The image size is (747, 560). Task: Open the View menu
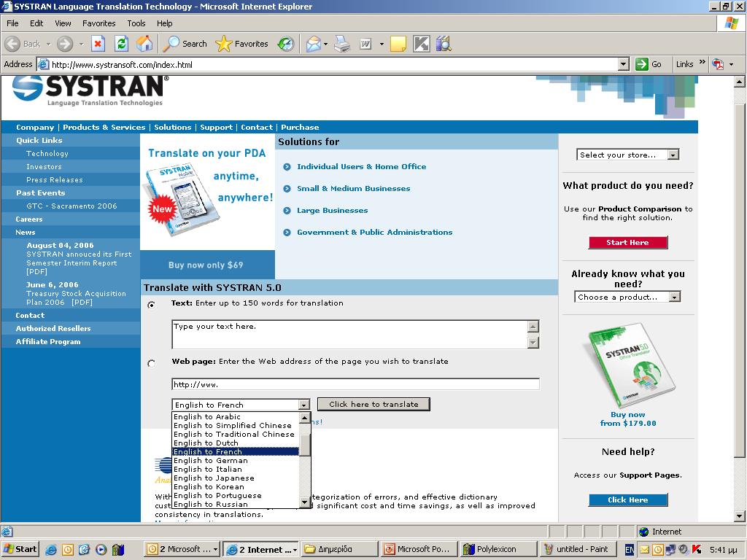[63, 23]
